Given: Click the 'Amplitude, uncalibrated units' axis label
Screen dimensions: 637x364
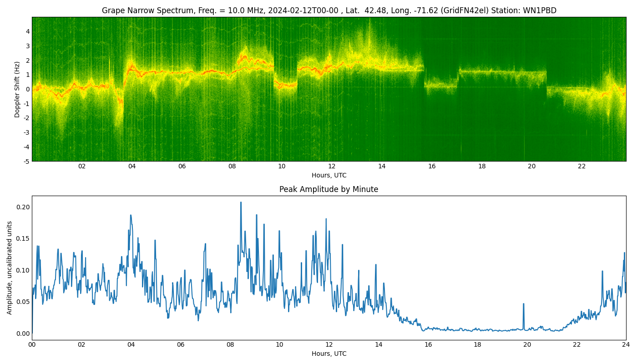Looking at the screenshot, I should pos(10,268).
